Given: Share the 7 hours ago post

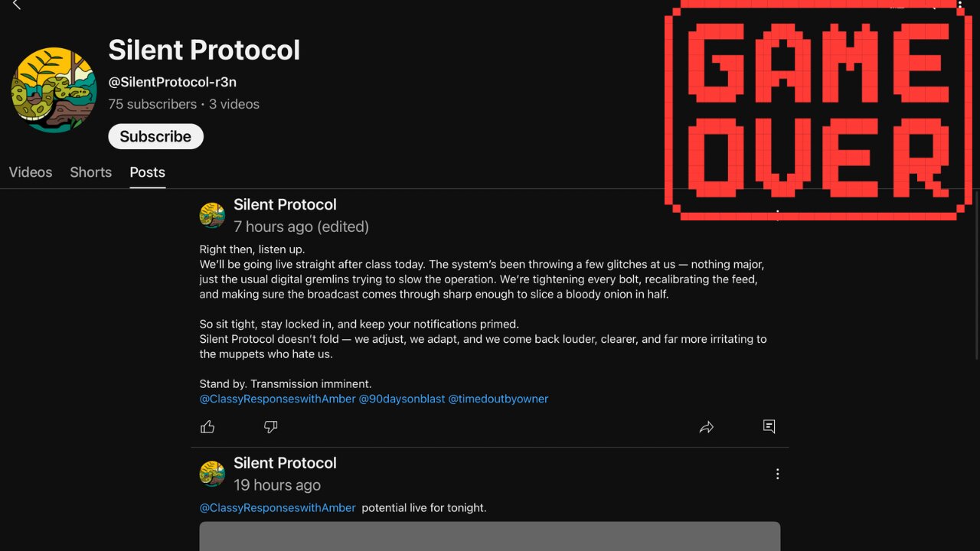Looking at the screenshot, I should click(707, 427).
